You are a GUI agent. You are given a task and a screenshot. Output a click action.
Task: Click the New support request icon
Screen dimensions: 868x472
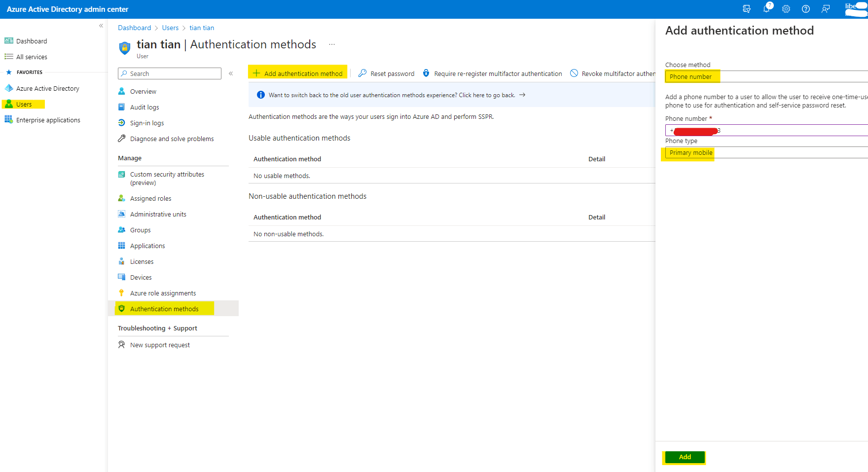pyautogui.click(x=122, y=345)
